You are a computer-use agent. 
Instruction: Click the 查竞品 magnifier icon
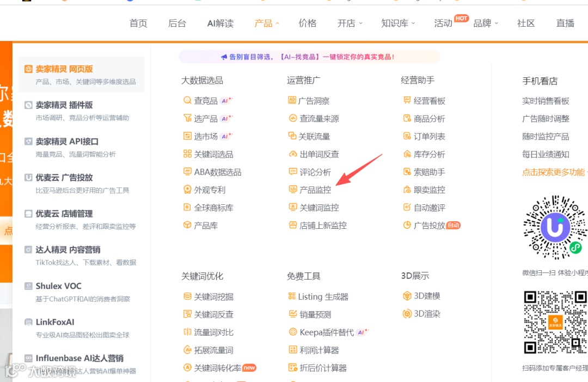click(187, 100)
